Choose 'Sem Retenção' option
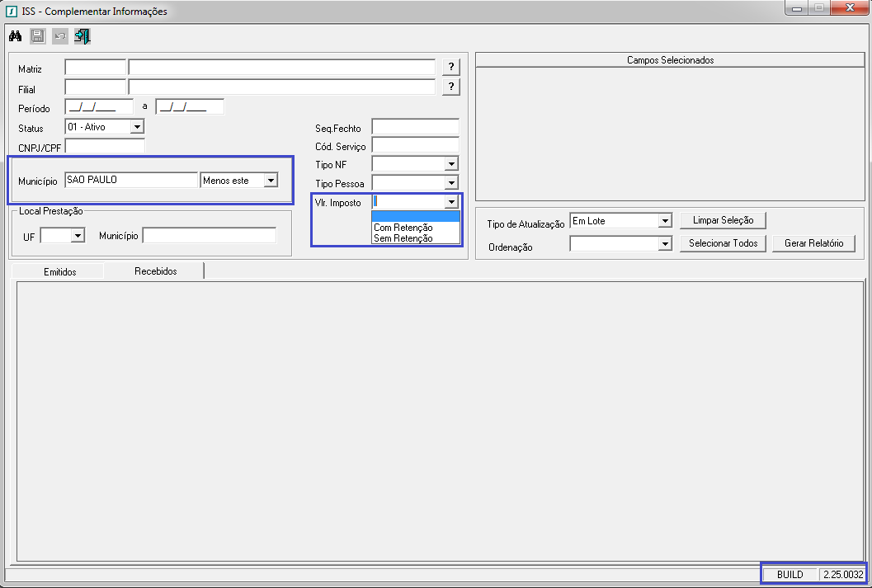The image size is (872, 588). tap(403, 238)
